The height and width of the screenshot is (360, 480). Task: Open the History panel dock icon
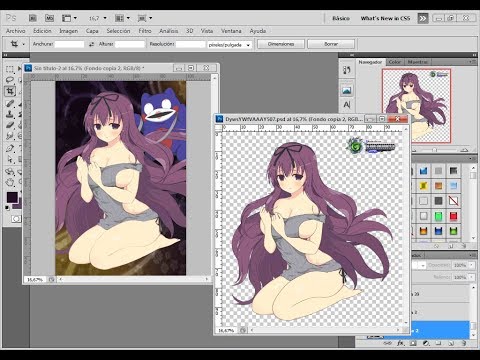[347, 70]
